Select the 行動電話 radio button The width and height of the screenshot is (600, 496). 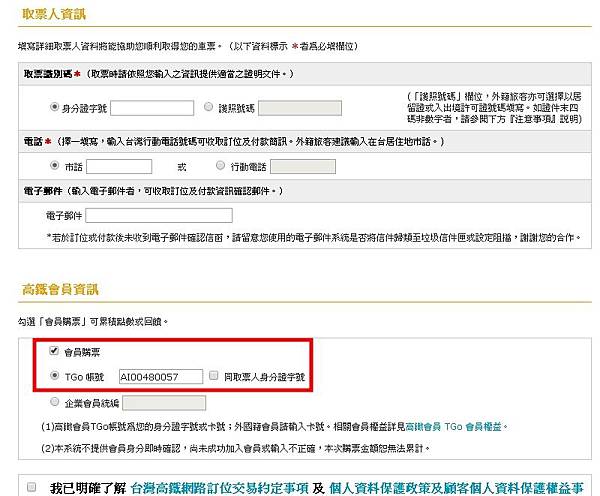[220, 165]
